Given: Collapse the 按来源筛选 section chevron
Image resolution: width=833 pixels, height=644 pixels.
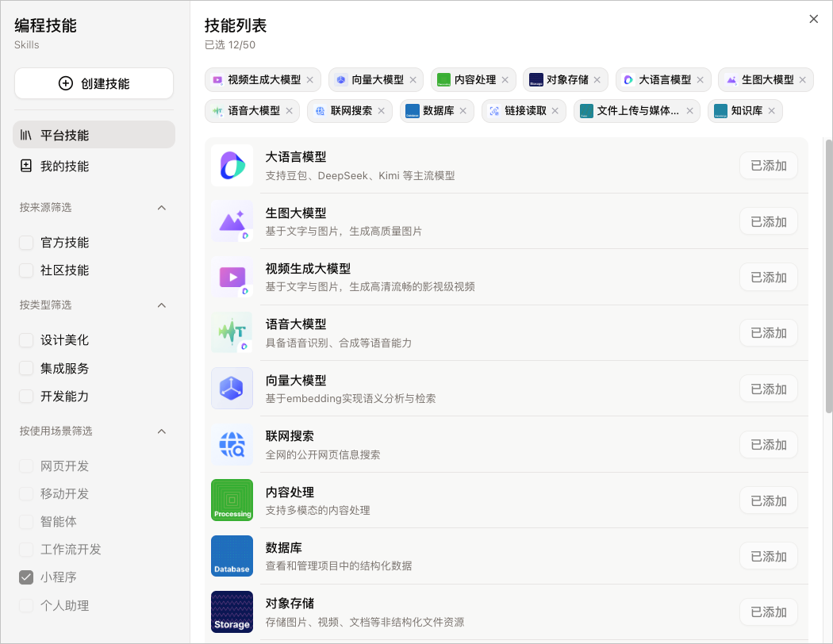Looking at the screenshot, I should click(162, 208).
